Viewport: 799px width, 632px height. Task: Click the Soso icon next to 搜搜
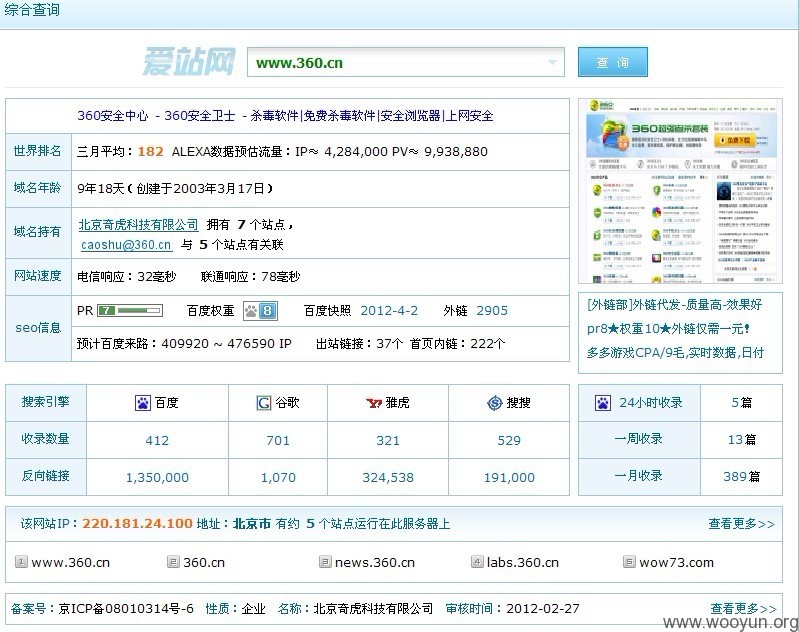(x=495, y=403)
